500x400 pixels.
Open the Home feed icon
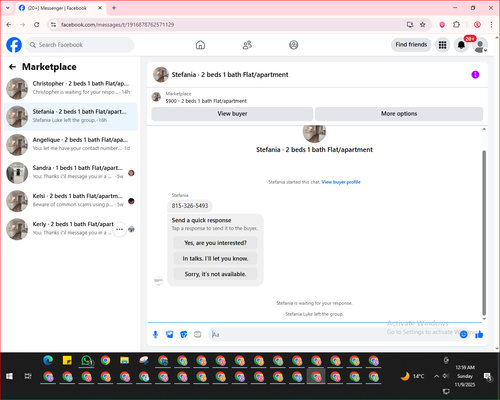[x=200, y=45]
